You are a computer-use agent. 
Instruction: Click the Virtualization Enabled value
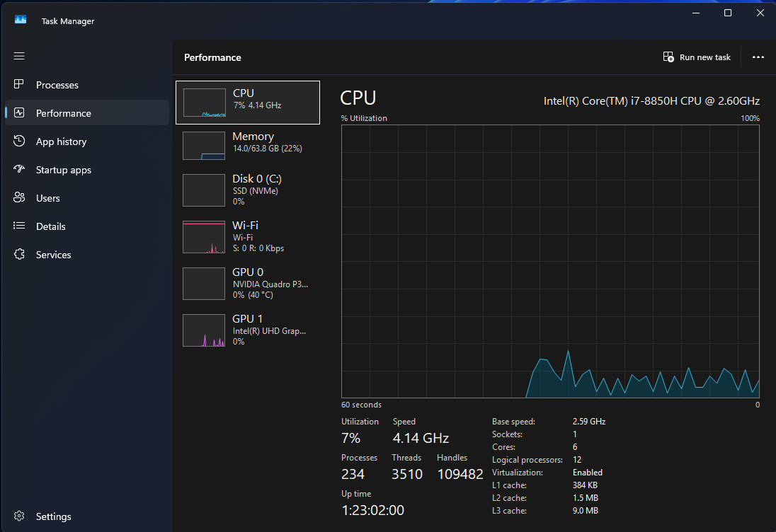point(588,473)
